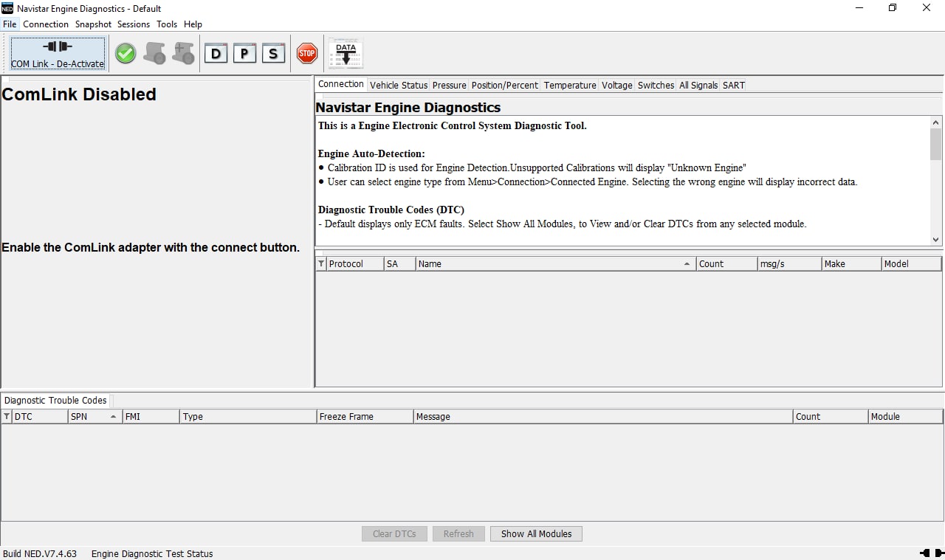
Task: Click the DATA download icon
Action: (x=346, y=54)
